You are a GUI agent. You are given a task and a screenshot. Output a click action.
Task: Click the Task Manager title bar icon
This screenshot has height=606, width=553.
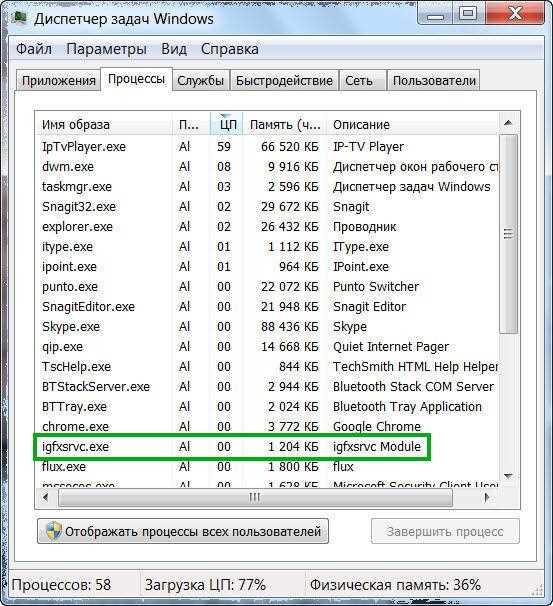18,18
